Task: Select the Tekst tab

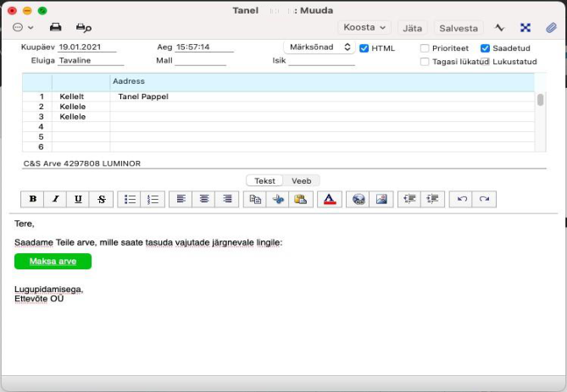Action: [x=264, y=180]
